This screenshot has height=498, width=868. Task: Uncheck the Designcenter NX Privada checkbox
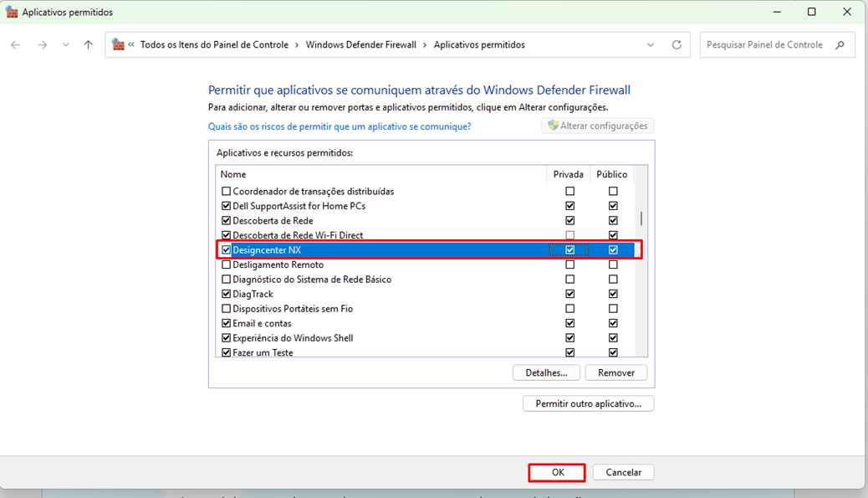pos(570,250)
